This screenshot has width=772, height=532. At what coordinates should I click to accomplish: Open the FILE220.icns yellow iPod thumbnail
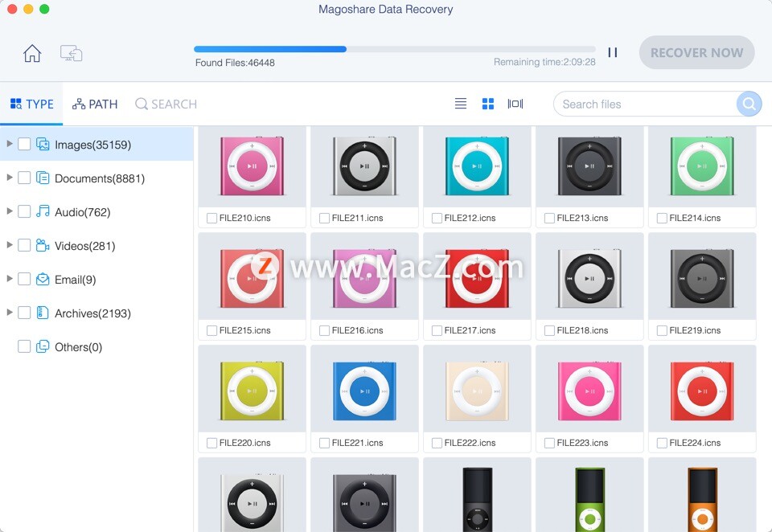(x=252, y=391)
